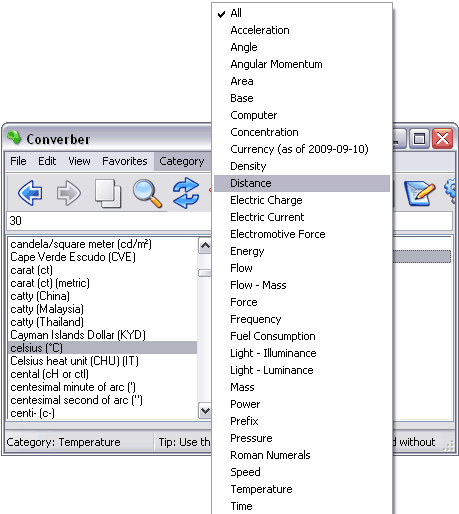Choose Angle category

(302, 47)
